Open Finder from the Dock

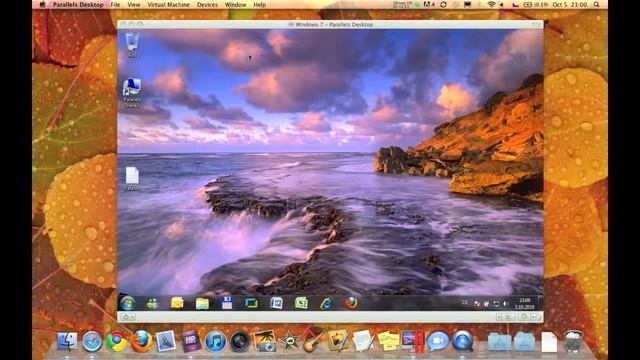[67, 341]
